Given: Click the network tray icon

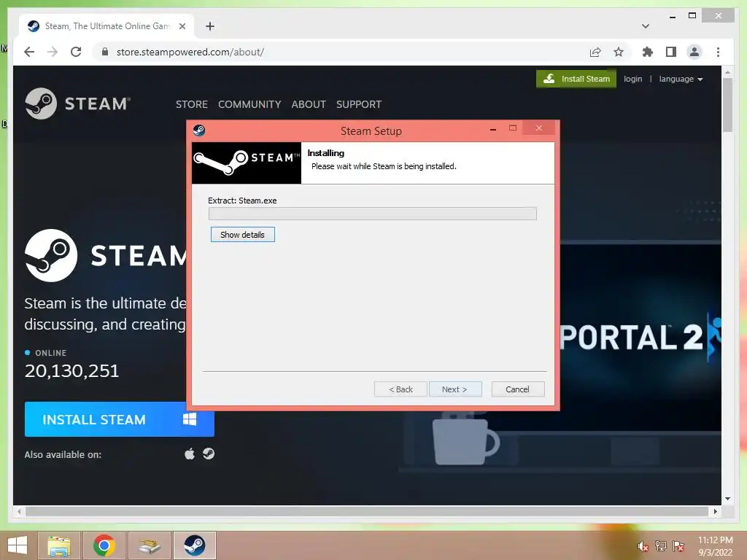Looking at the screenshot, I should click(x=660, y=545).
